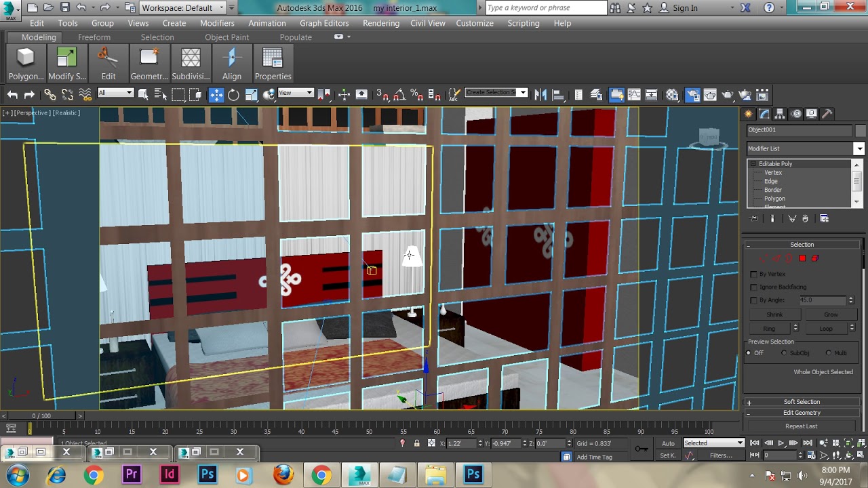Image resolution: width=868 pixels, height=488 pixels.
Task: Select the Select and Move tool
Action: pyautogui.click(x=216, y=95)
